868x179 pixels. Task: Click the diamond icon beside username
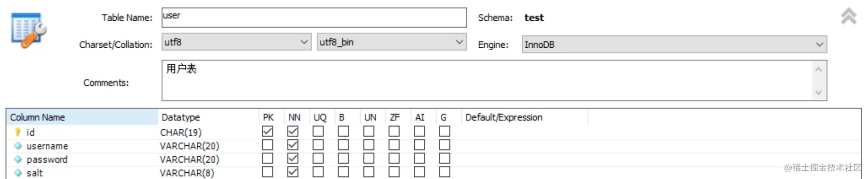click(18, 145)
